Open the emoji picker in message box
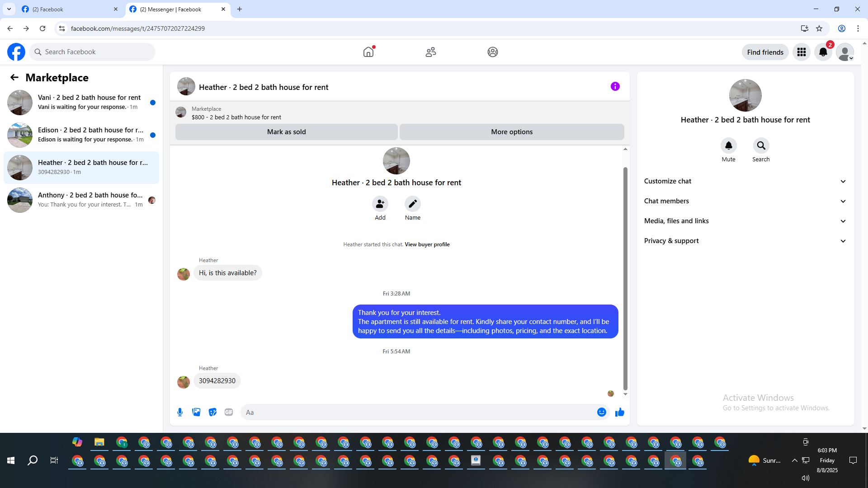The height and width of the screenshot is (488, 868). pos(601,412)
